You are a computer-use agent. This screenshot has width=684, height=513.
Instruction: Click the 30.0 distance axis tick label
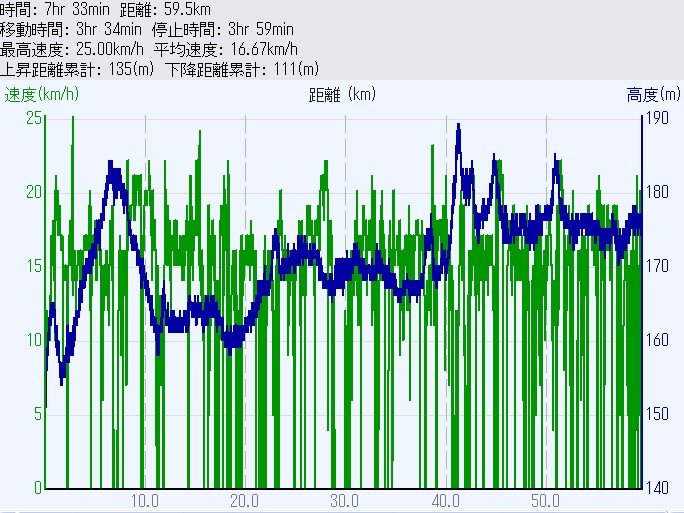pos(346,499)
